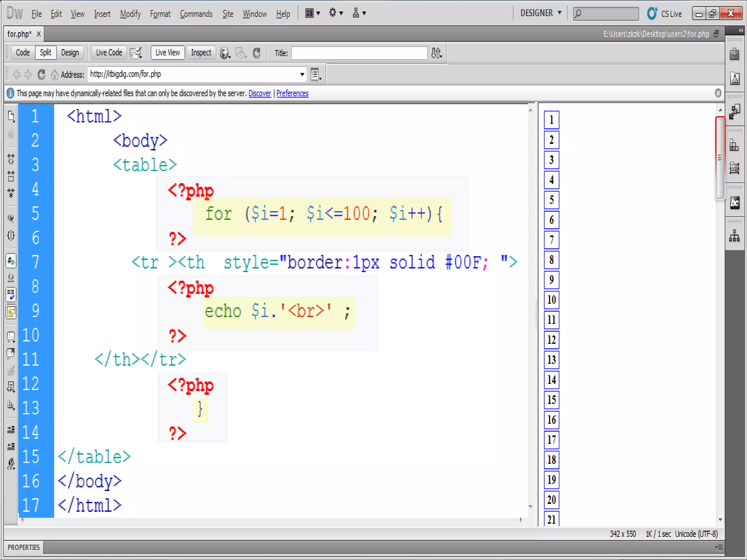Open the Commands menu
The height and width of the screenshot is (560, 747).
pyautogui.click(x=196, y=14)
